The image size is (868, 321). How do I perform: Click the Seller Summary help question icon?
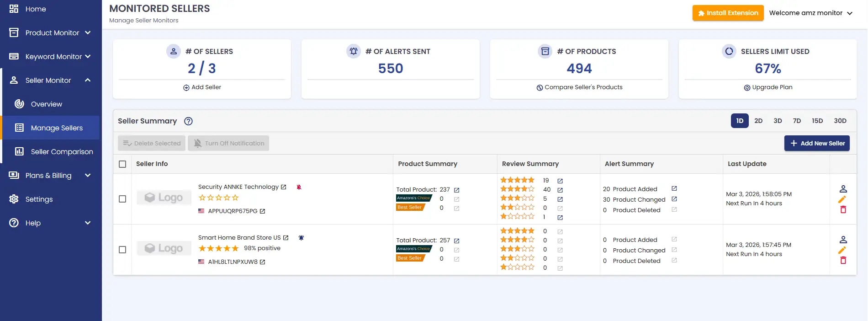pos(188,121)
